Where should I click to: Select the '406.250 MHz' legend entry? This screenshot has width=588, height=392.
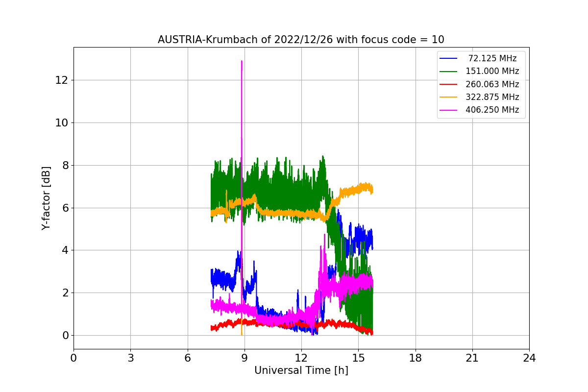pos(492,110)
